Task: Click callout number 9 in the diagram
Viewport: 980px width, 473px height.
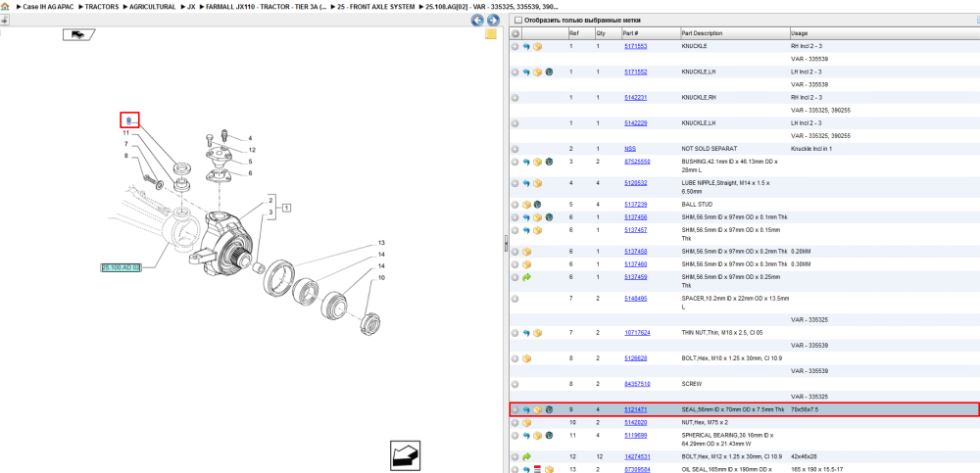Action: point(128,119)
